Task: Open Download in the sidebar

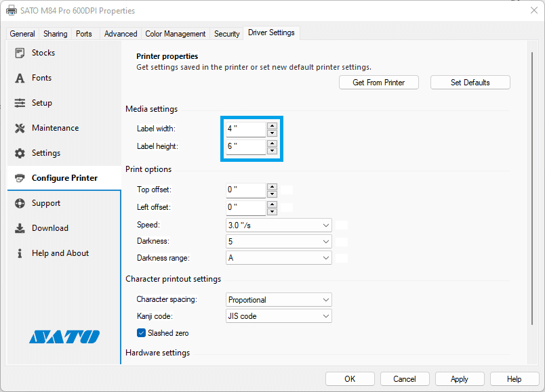Action: point(64,228)
